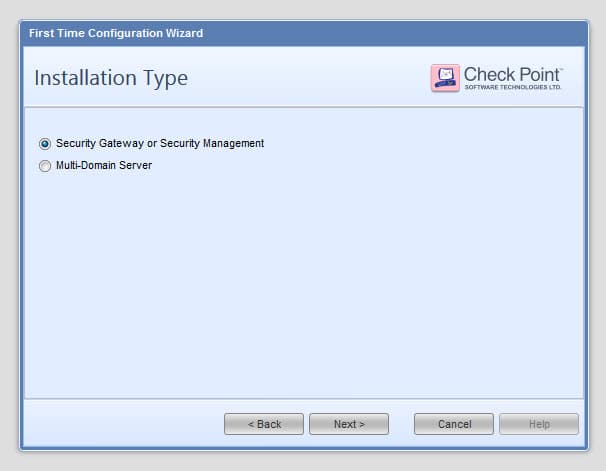Go back with the < Back button
This screenshot has height=471, width=606.
(264, 424)
